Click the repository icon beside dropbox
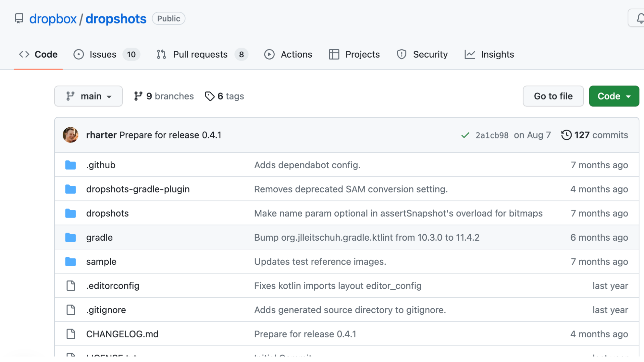 19,18
